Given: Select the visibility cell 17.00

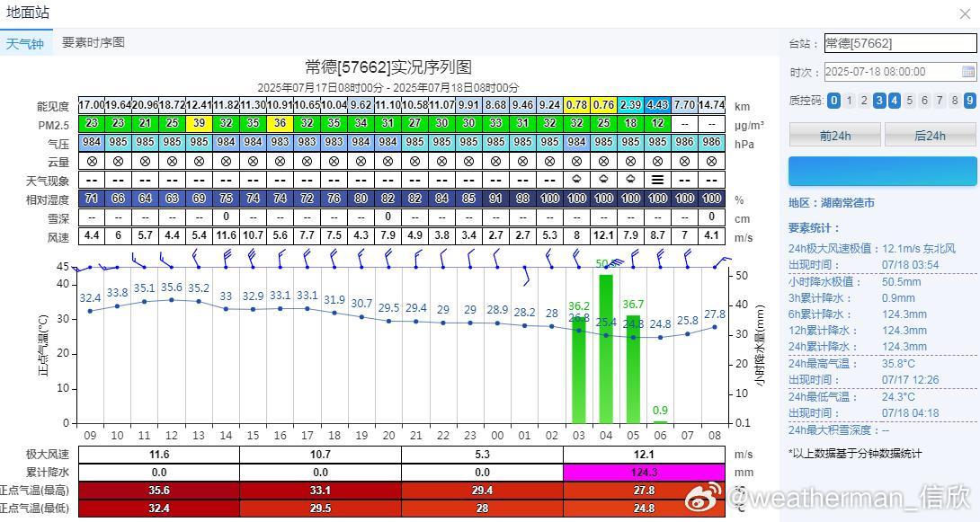Looking at the screenshot, I should tap(92, 105).
